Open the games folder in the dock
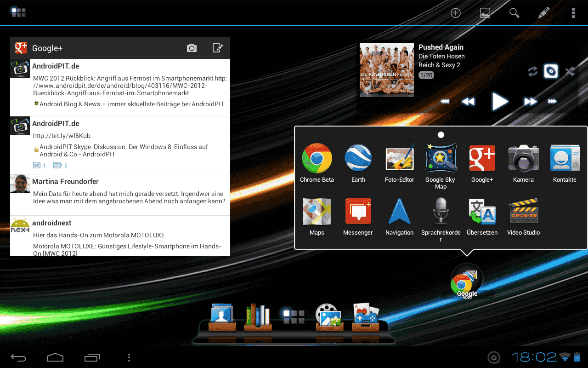This screenshot has width=588, height=368. (x=366, y=317)
